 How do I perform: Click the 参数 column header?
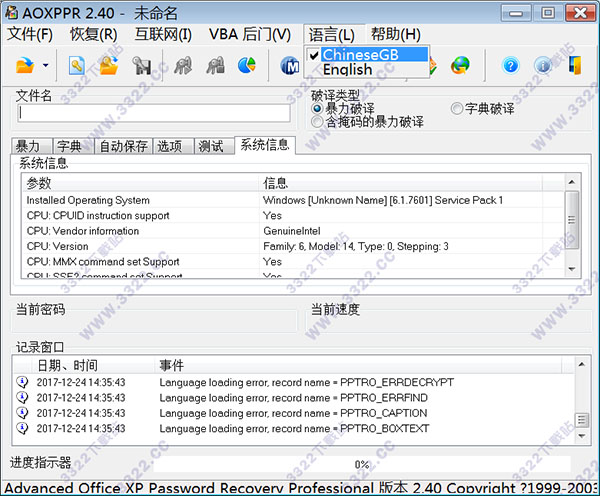pos(141,183)
